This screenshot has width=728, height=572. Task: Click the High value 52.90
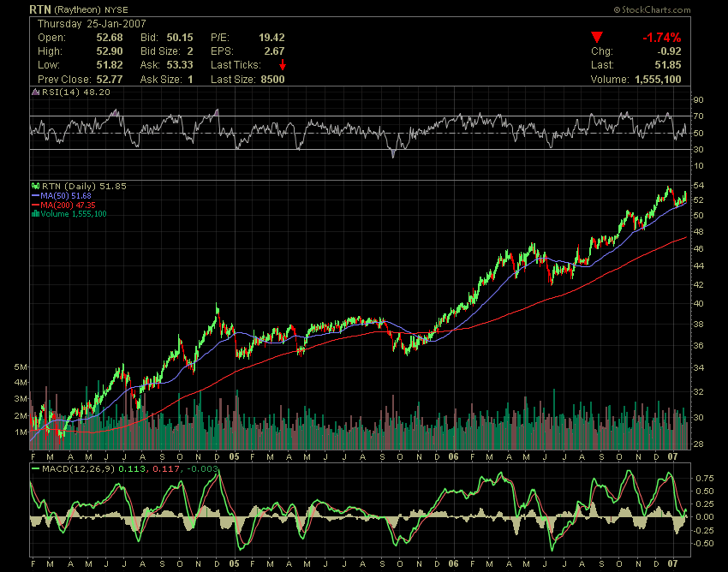coord(110,51)
